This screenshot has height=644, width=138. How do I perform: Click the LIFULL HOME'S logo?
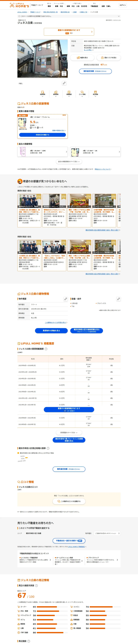pos(19,5)
